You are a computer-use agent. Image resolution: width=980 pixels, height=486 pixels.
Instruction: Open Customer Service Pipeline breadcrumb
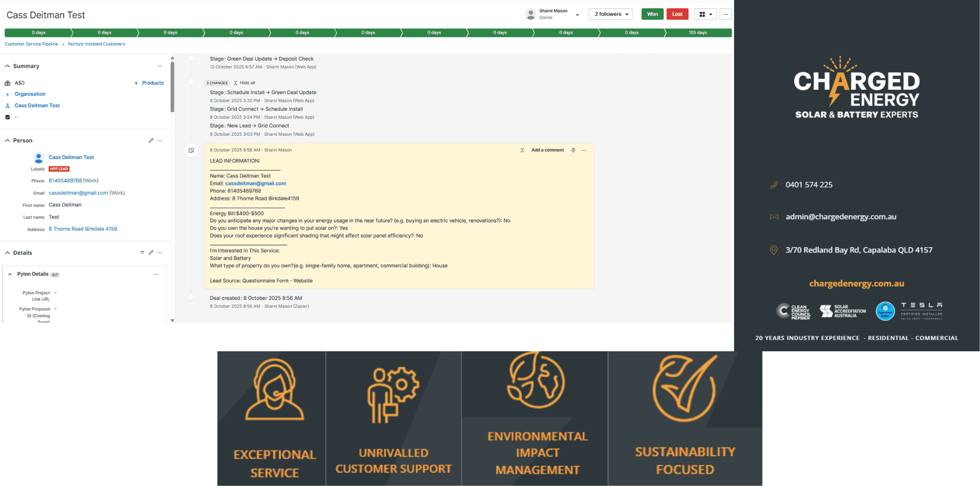32,44
